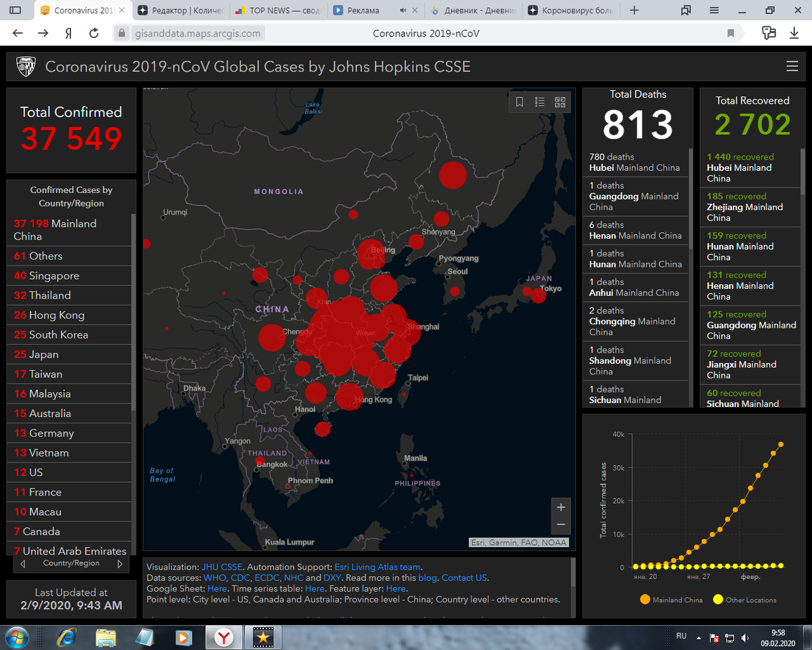812x650 pixels.
Task: Select South Korea in the country list
Action: pyautogui.click(x=69, y=334)
